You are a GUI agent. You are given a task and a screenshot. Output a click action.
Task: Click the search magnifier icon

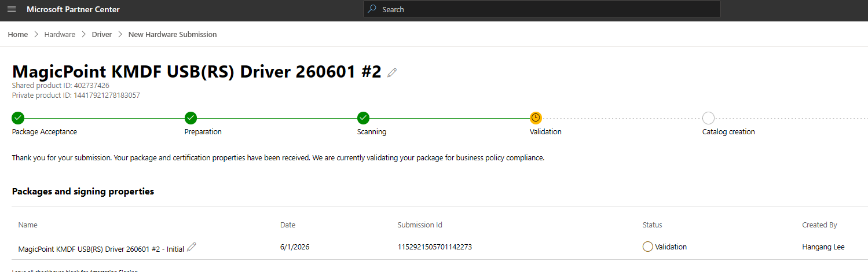tap(372, 9)
